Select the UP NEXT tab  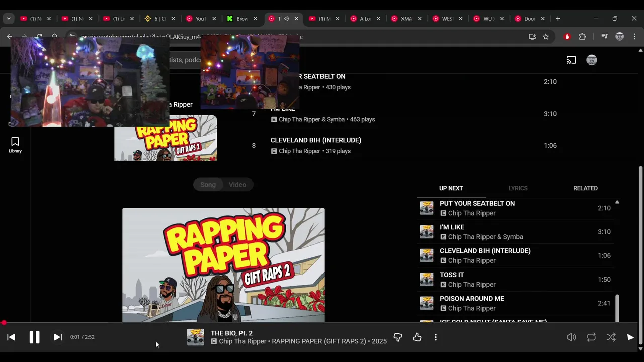451,188
